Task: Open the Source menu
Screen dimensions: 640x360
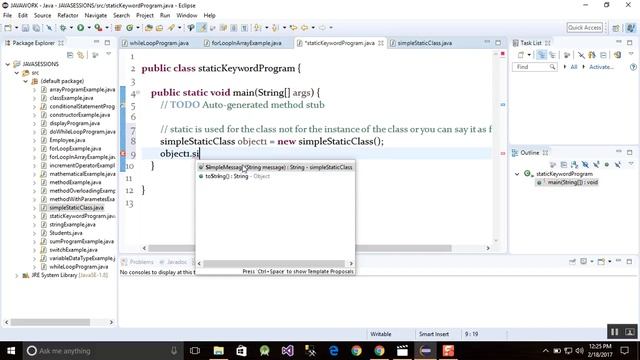Action: (x=42, y=15)
